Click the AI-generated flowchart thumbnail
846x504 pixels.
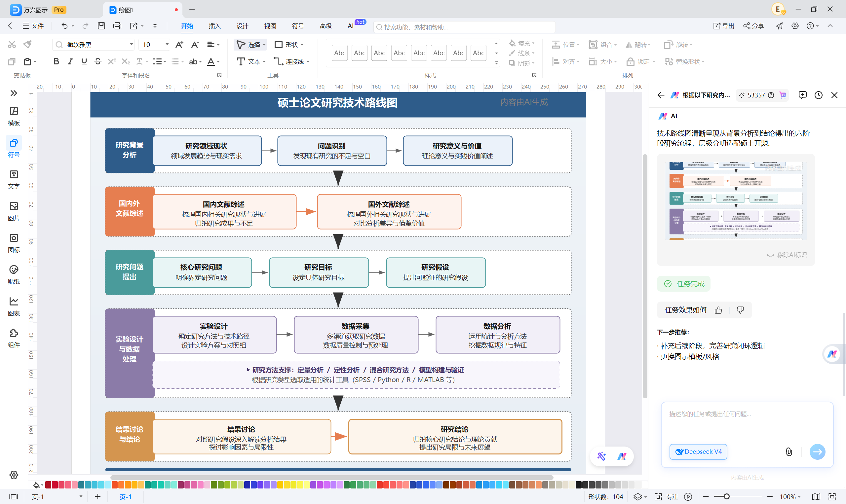tap(736, 201)
